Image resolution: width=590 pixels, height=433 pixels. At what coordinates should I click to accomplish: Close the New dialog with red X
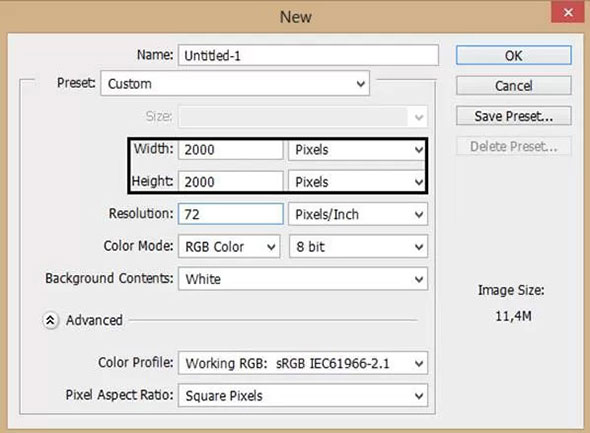568,13
